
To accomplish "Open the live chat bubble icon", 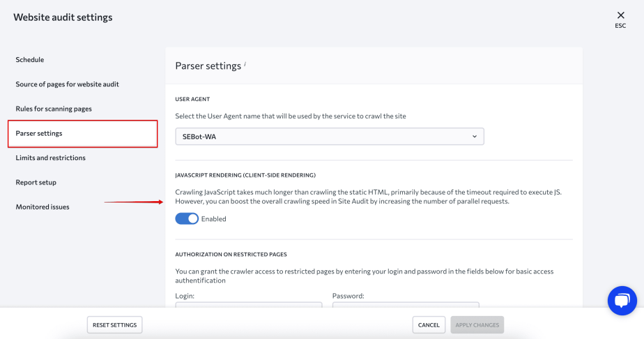I will pyautogui.click(x=622, y=301).
